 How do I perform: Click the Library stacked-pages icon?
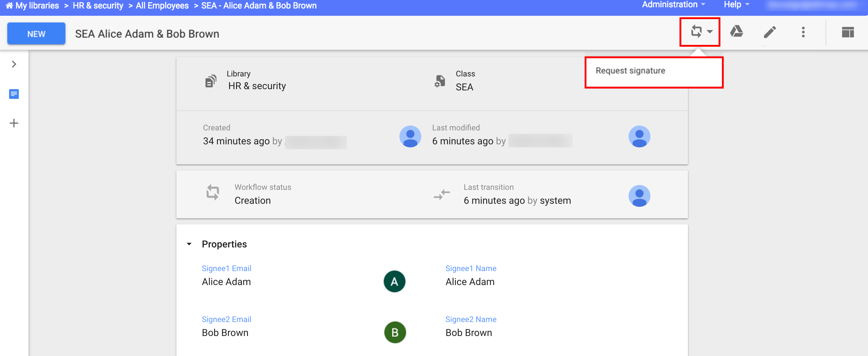pos(210,81)
